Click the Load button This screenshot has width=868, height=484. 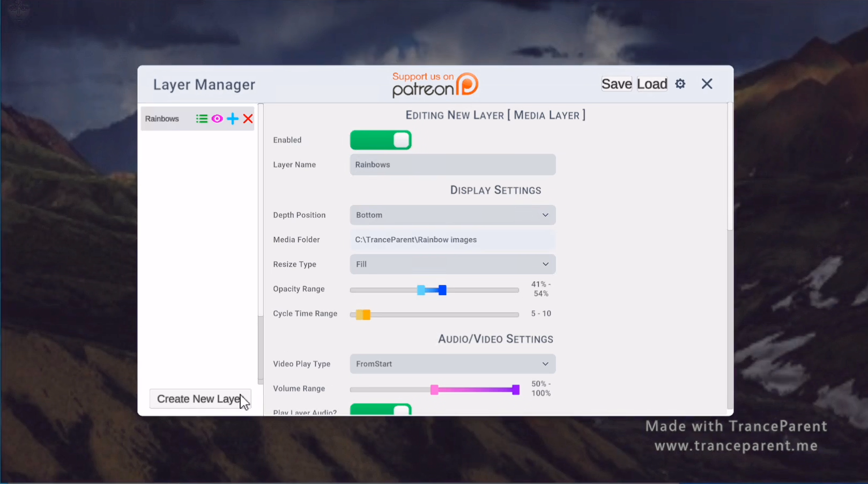click(652, 84)
